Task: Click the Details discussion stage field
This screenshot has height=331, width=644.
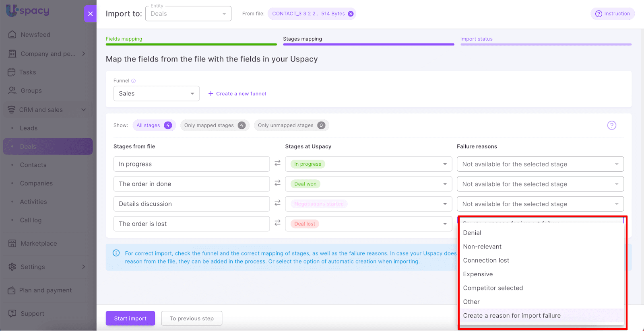Action: coord(191,204)
